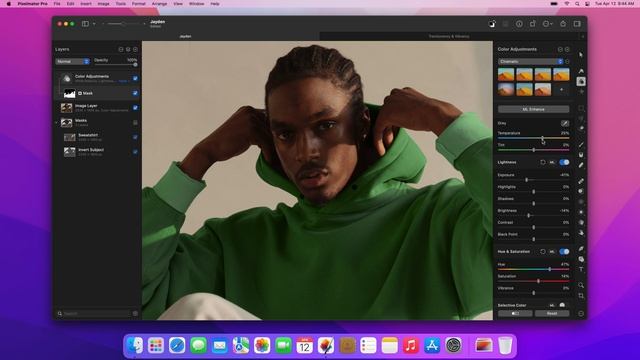Click sidebar toggle icon in toolbar
The image size is (640, 360).
85,24
